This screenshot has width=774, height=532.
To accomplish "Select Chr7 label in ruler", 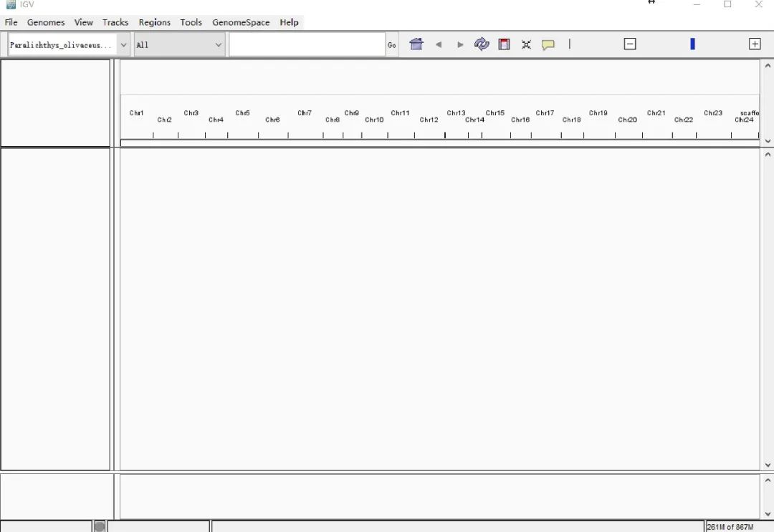I will pos(305,113).
